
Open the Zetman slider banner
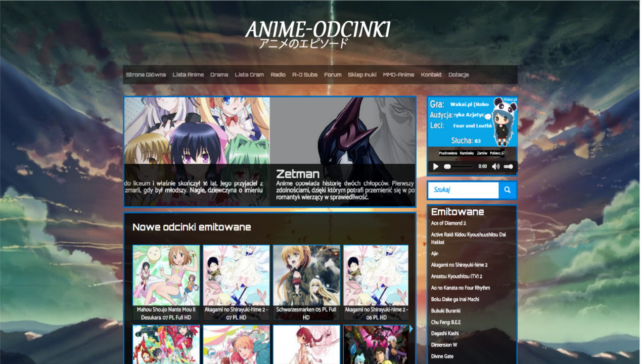click(x=342, y=151)
